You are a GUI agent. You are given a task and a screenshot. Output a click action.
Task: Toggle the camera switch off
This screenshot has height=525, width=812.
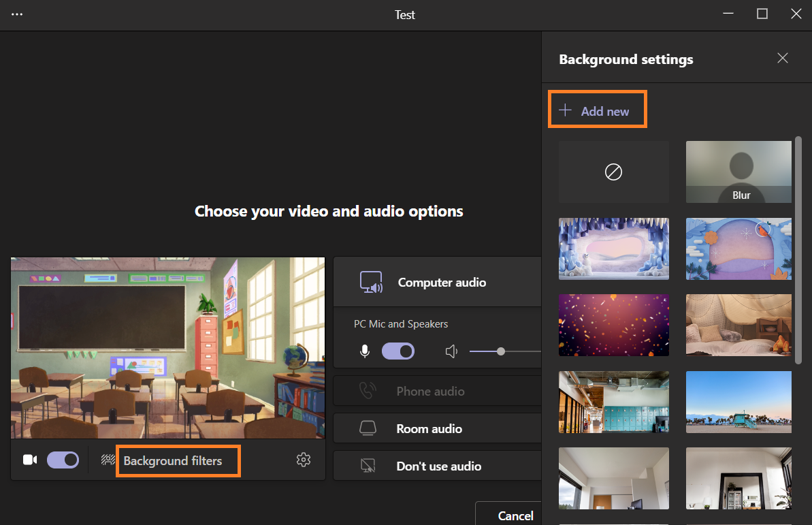[x=63, y=460]
